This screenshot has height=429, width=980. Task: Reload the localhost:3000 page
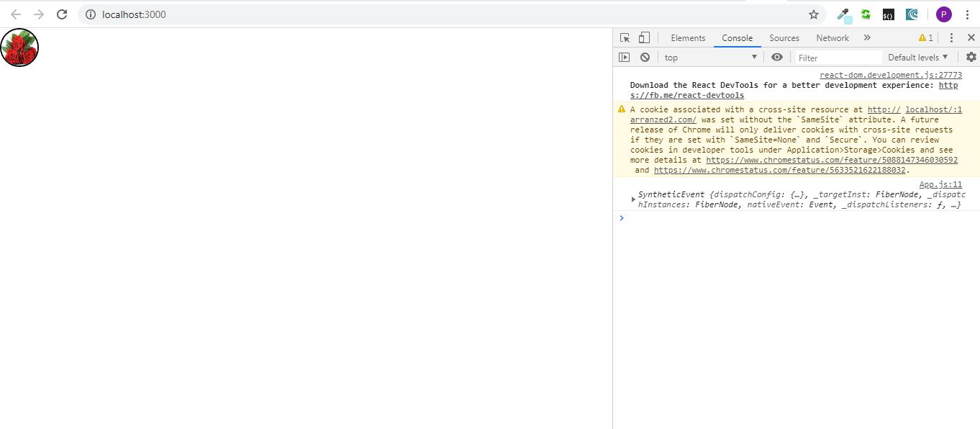[x=62, y=14]
